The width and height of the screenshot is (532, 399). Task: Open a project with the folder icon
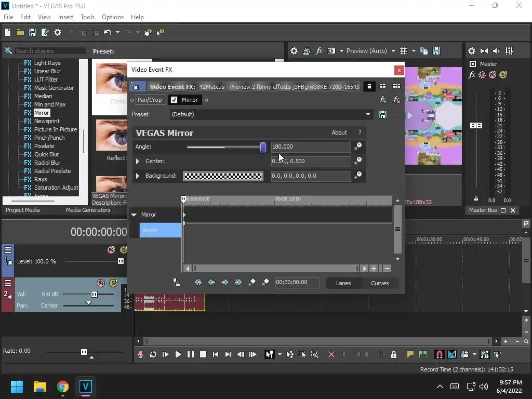20,32
